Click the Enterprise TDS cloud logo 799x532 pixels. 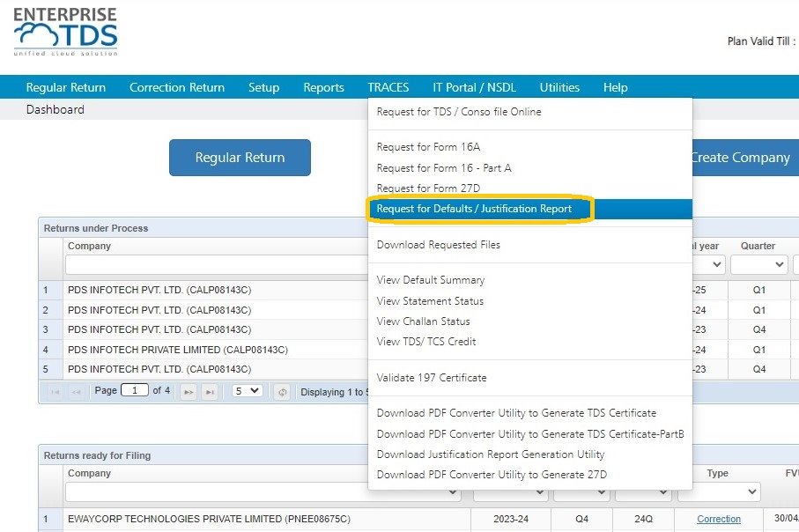64,30
